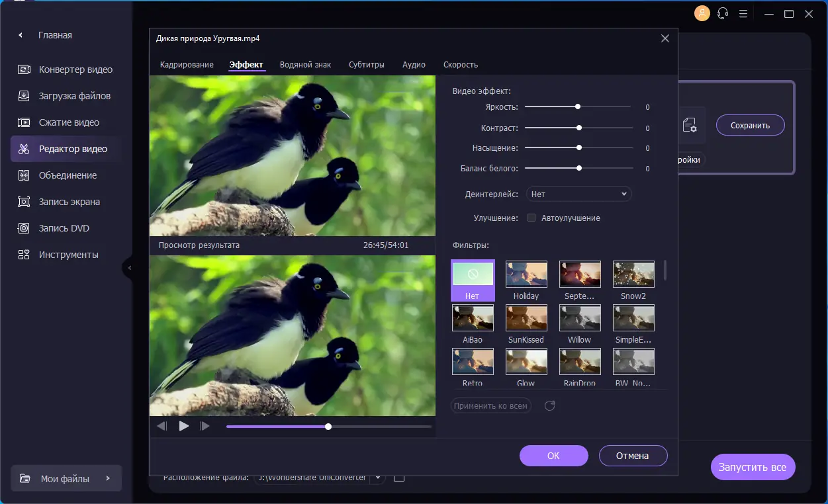
Task: Open the Video Converter sidebar icon
Action: [24, 69]
